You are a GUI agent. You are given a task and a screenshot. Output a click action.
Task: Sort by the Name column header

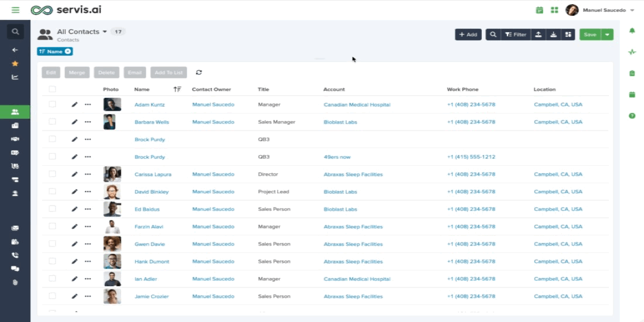coord(142,89)
